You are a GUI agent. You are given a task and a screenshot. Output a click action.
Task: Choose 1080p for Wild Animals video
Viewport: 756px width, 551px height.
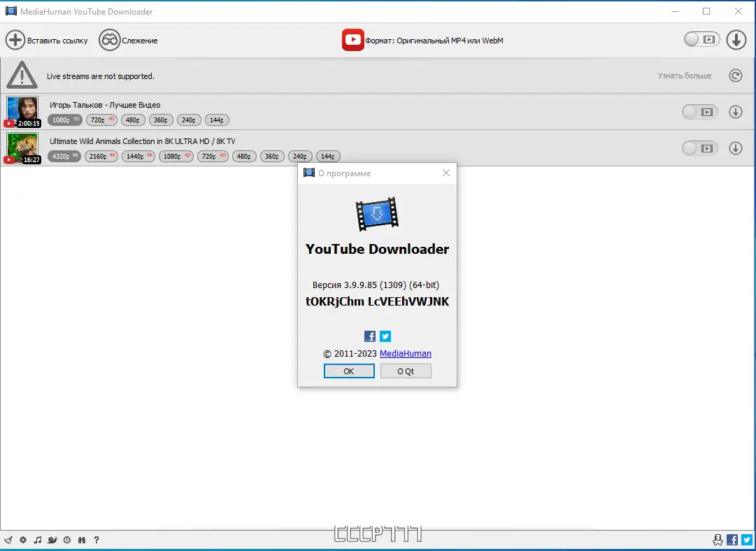tap(176, 156)
